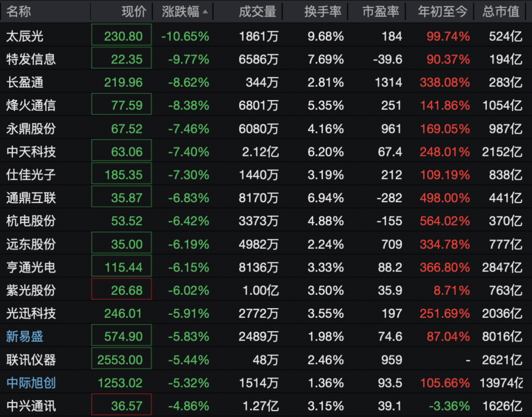Click the 48万 volume value
The height and width of the screenshot is (417, 532).
pos(266,360)
